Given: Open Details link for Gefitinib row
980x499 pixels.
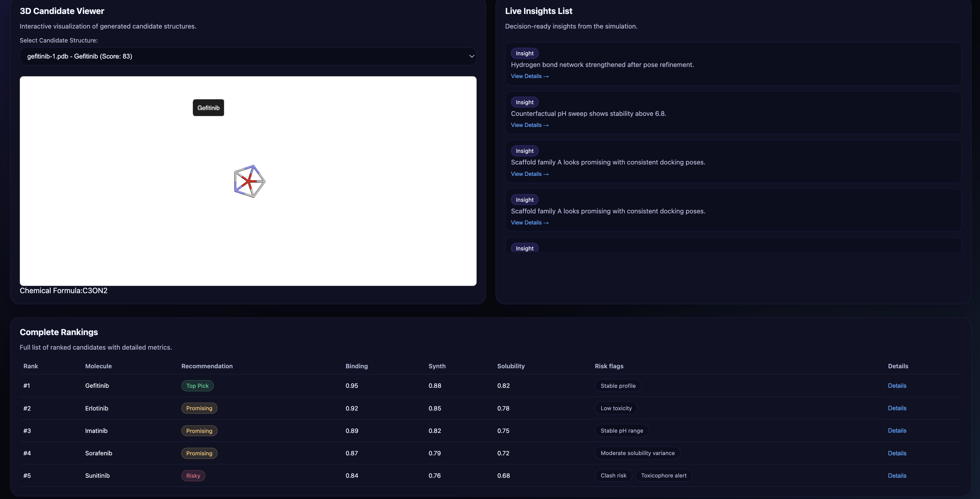Looking at the screenshot, I should click(897, 386).
